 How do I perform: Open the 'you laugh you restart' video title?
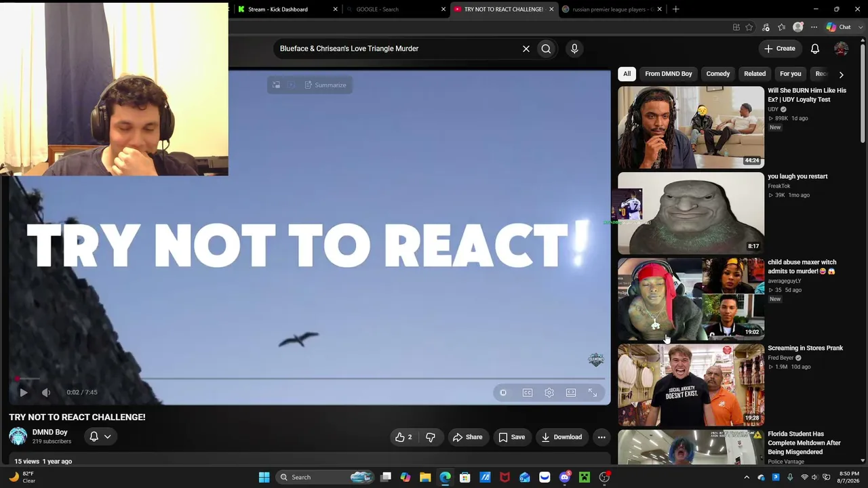tap(797, 176)
